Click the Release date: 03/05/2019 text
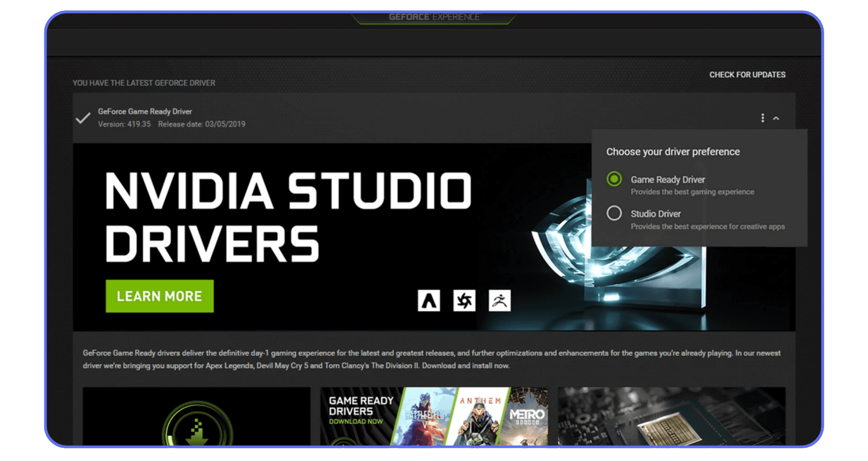This screenshot has height=461, width=868. [202, 124]
